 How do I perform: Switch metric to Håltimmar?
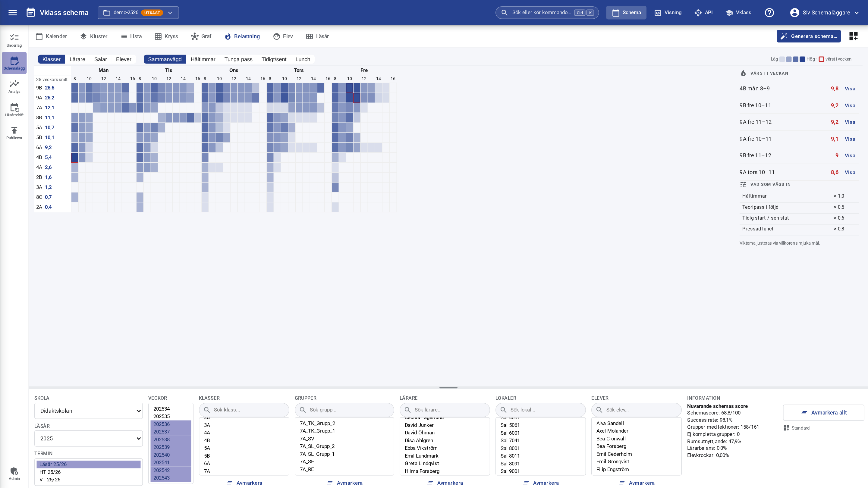click(203, 59)
